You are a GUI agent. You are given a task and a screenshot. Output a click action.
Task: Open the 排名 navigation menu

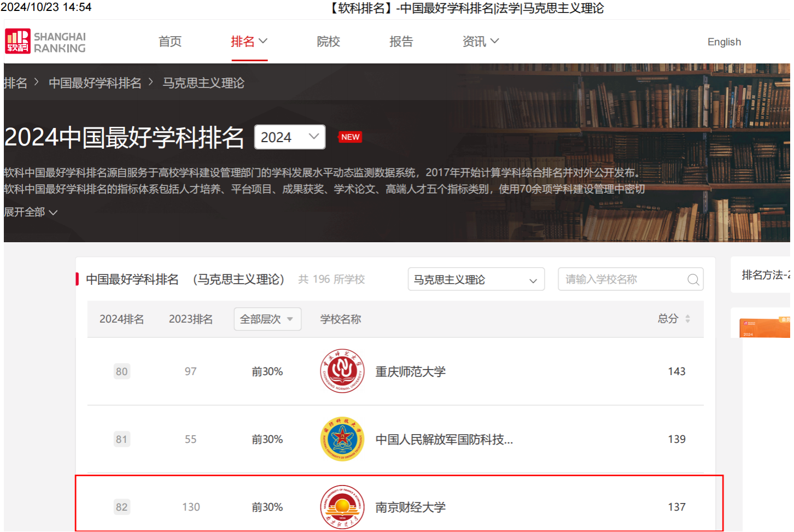[249, 42]
